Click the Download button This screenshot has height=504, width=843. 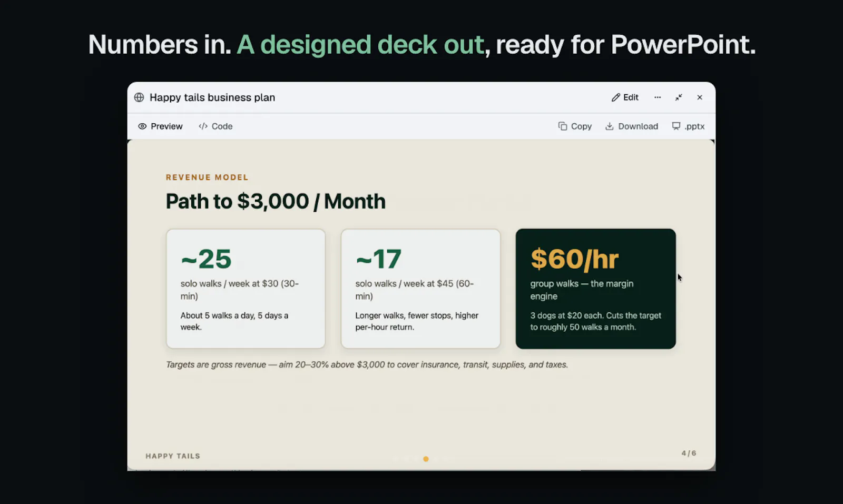(x=632, y=126)
